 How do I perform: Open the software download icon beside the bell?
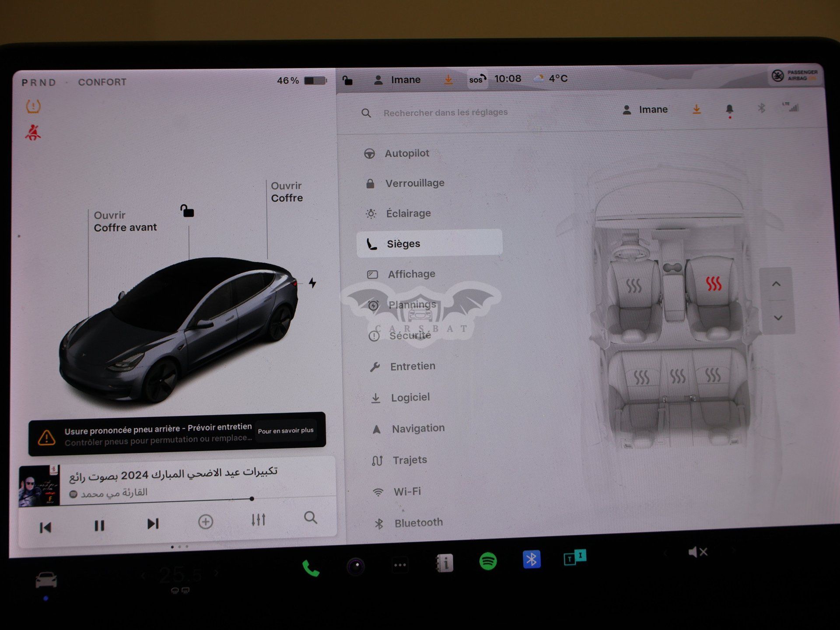pyautogui.click(x=696, y=109)
